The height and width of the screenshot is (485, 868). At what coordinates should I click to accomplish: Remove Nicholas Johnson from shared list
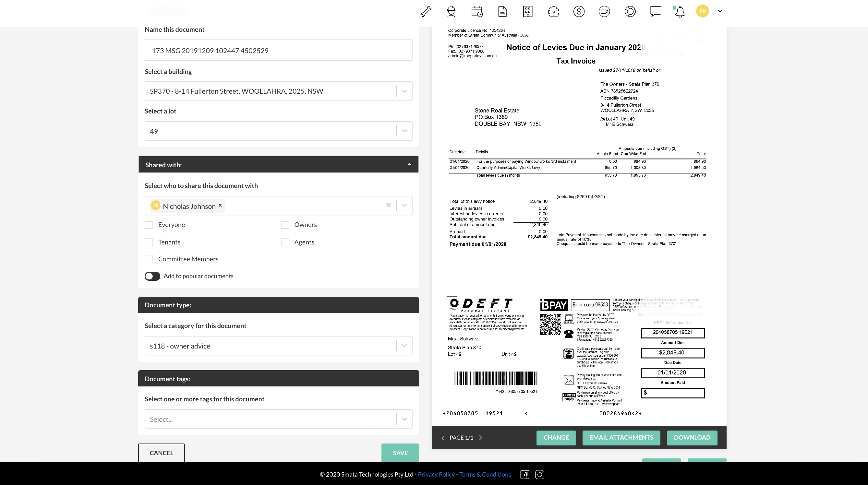pos(220,205)
